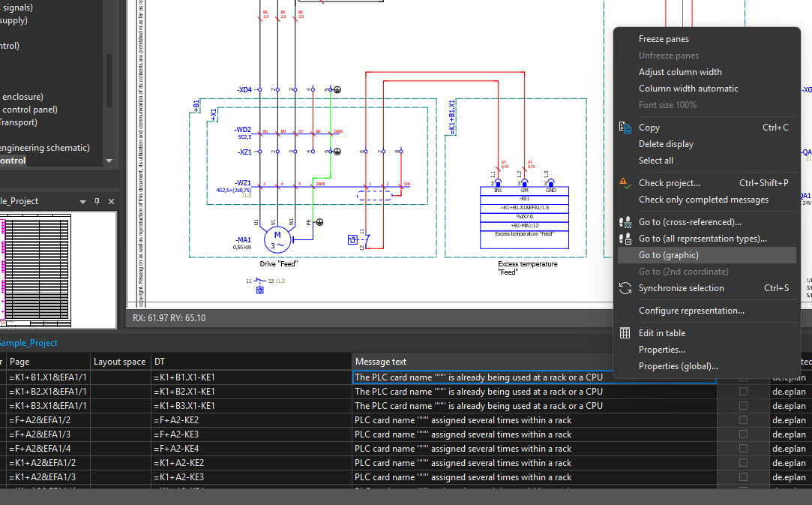This screenshot has width=812, height=505.
Task: Expand the collapsed tree arrow below Control entry
Action: [109, 161]
